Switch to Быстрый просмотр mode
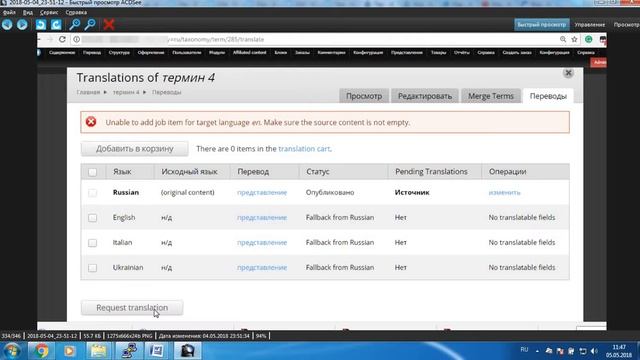This screenshot has height=360, width=640. pyautogui.click(x=542, y=24)
